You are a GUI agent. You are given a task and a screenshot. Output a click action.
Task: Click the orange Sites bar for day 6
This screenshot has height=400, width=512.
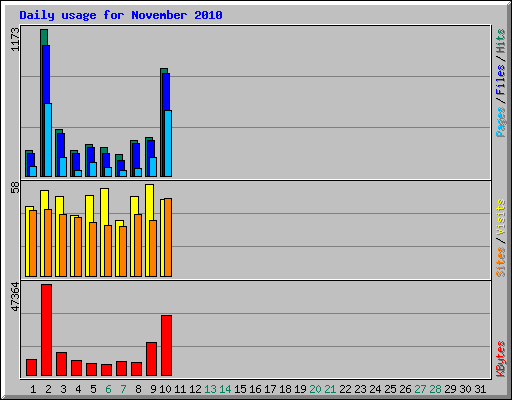pyautogui.click(x=108, y=251)
